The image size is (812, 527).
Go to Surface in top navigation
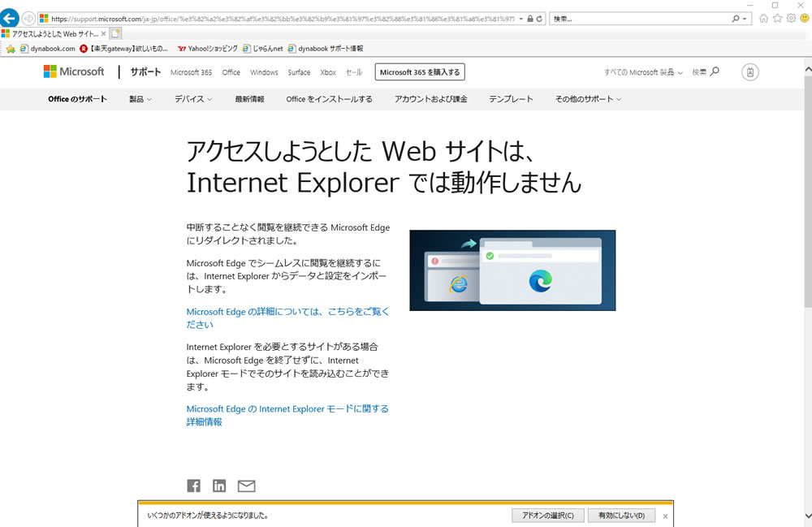point(299,72)
